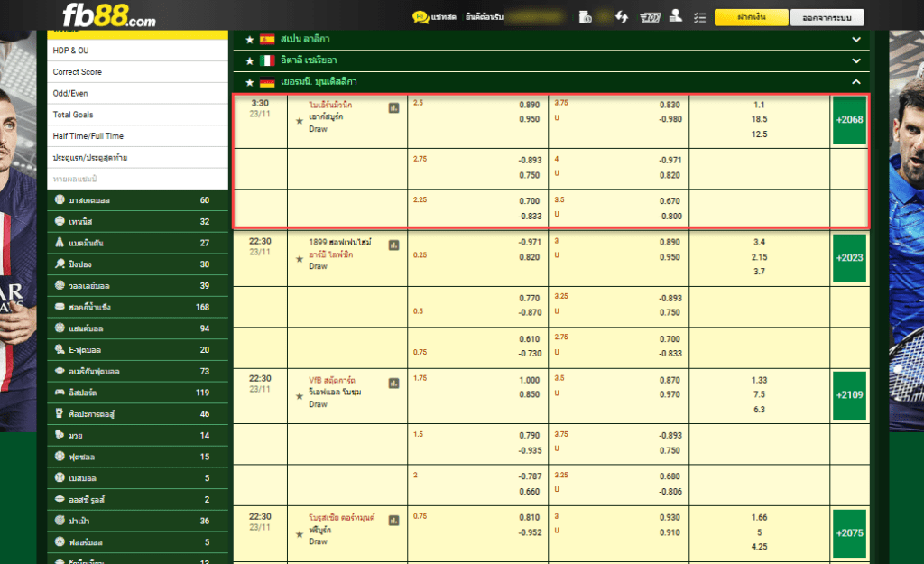
Task: Pick under odds -0.980 in 3:30 match
Action: pos(670,119)
